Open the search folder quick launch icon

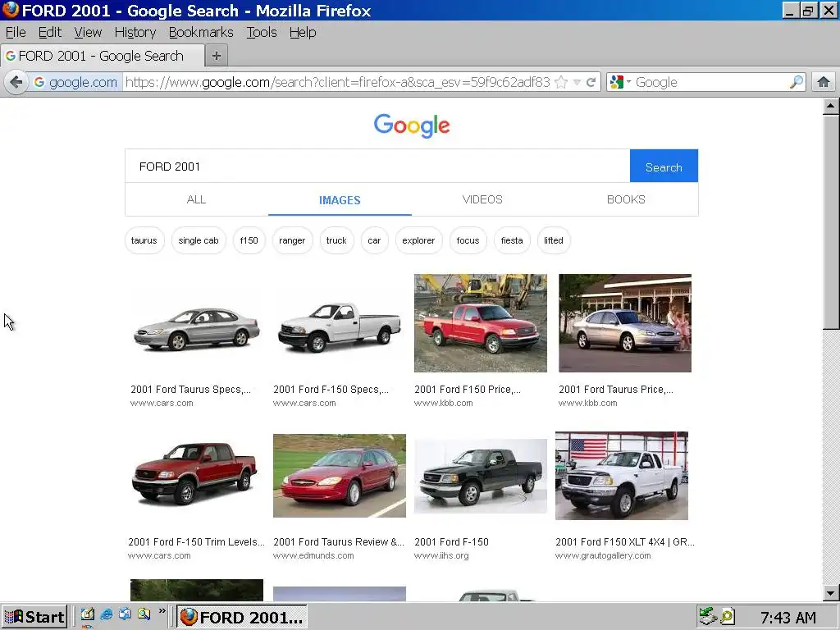[144, 614]
